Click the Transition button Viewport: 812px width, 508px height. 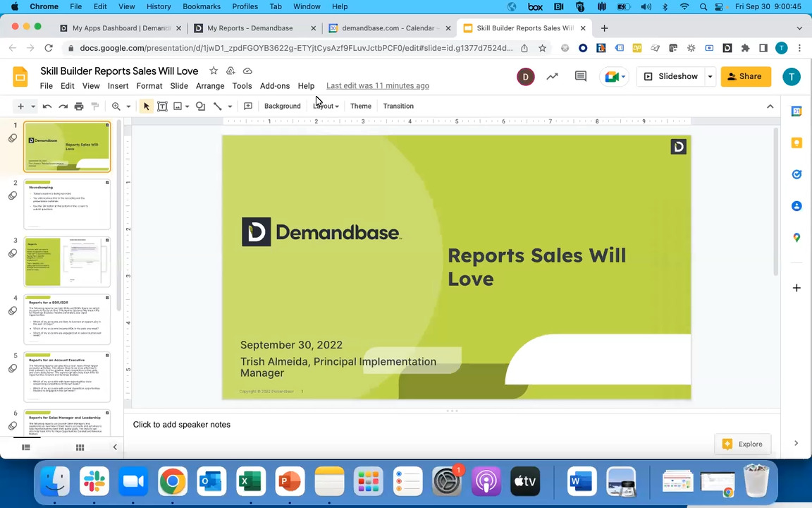click(x=398, y=107)
